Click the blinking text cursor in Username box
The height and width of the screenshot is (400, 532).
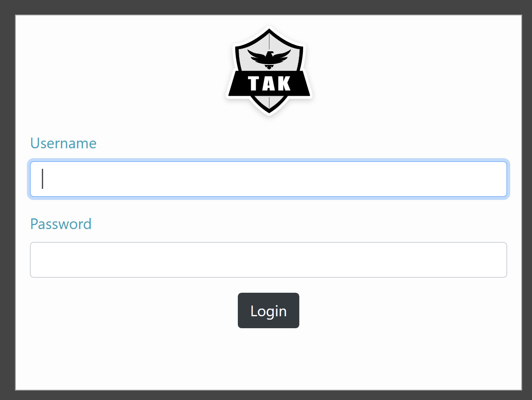pyautogui.click(x=42, y=179)
